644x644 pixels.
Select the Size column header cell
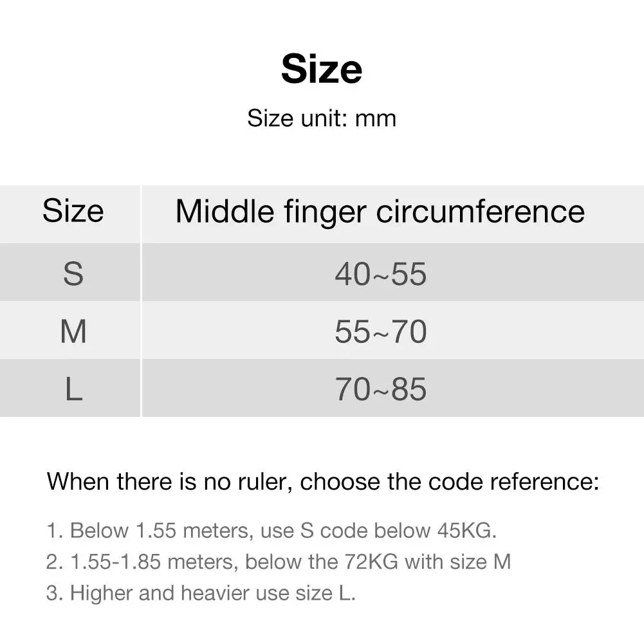coord(73,212)
